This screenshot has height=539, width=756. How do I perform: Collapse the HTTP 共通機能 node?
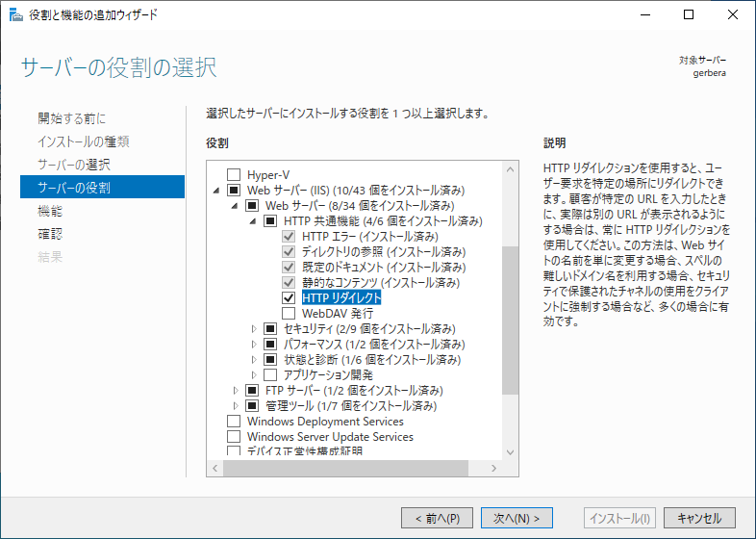coord(253,221)
